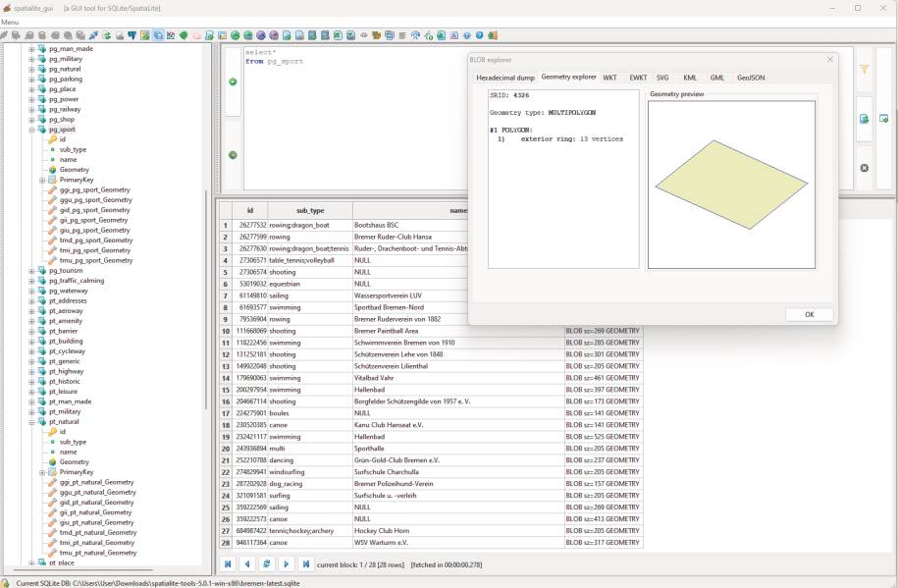898x588 pixels.
Task: Click the document with green arrow icon below the funnel
Action: click(865, 119)
